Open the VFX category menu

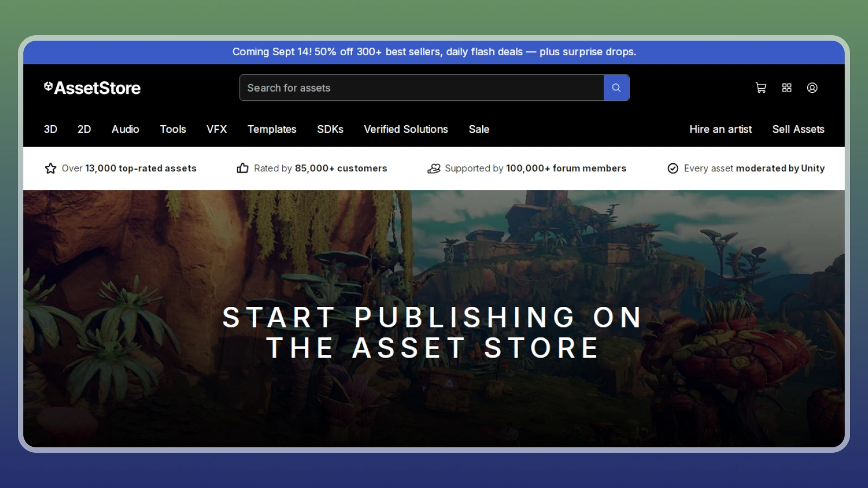pyautogui.click(x=216, y=129)
